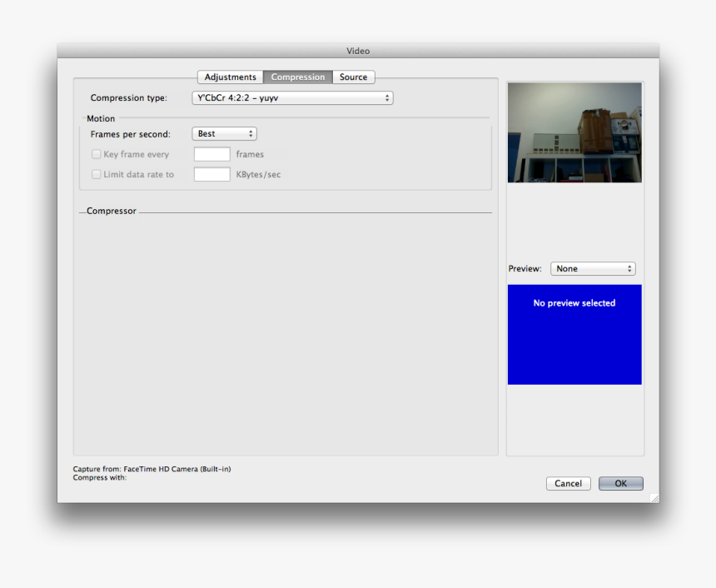Confirm video settings with OK

tap(620, 483)
